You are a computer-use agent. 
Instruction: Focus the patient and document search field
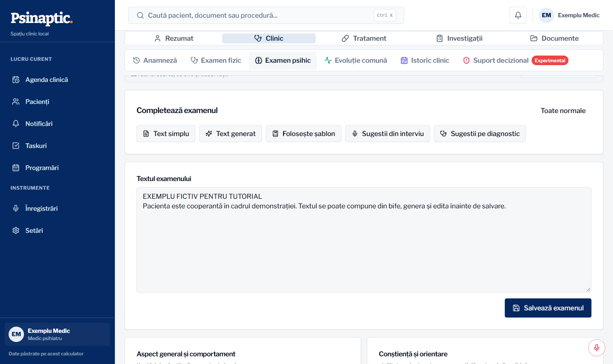pos(266,15)
